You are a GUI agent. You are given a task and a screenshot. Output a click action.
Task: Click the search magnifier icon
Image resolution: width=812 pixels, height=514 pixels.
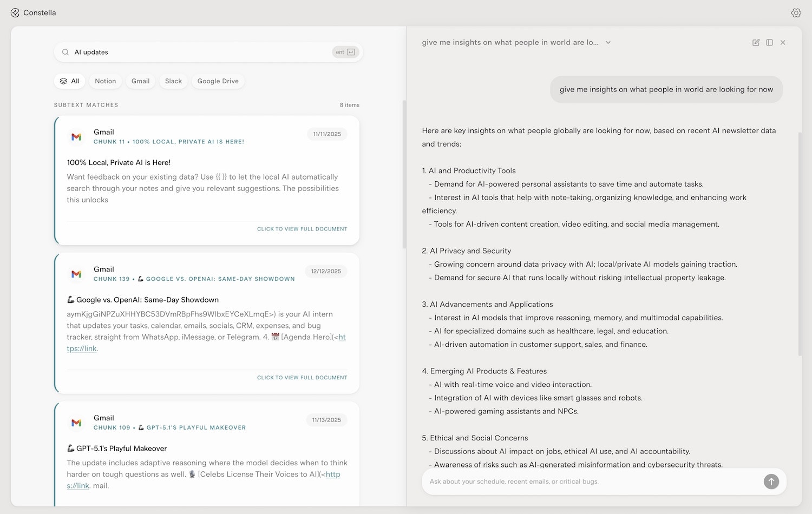tap(66, 52)
